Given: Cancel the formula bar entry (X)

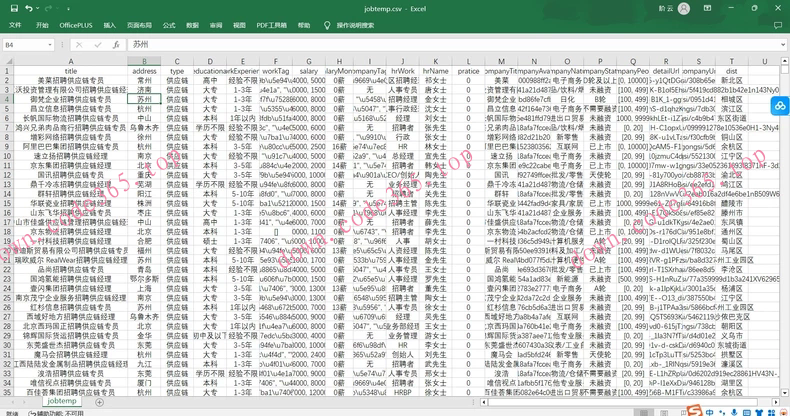Looking at the screenshot, I should point(79,45).
